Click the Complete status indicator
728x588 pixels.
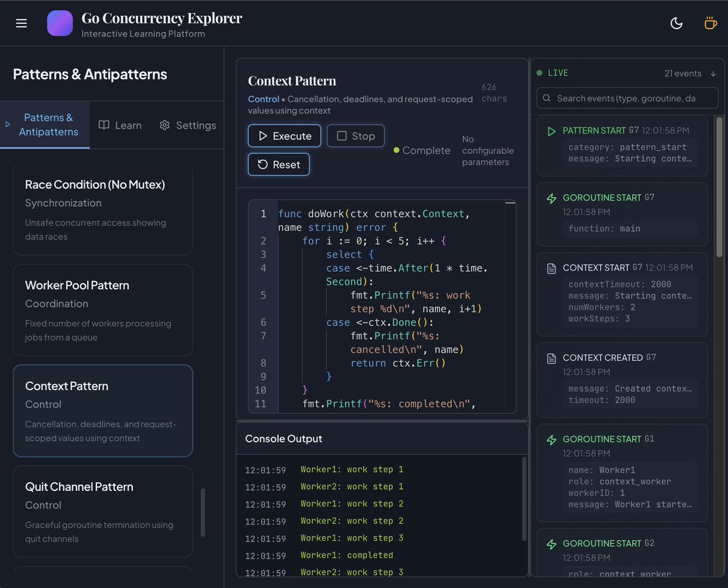point(421,150)
